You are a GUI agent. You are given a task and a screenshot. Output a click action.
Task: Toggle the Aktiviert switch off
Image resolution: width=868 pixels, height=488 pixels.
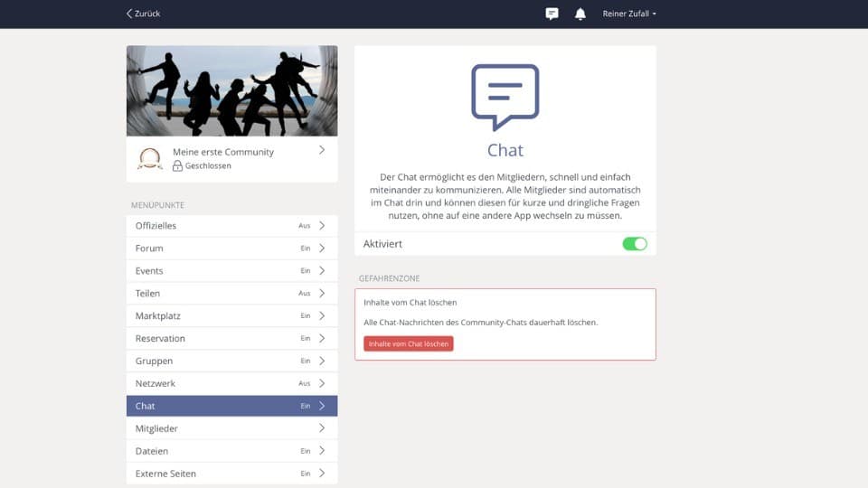[x=635, y=244]
